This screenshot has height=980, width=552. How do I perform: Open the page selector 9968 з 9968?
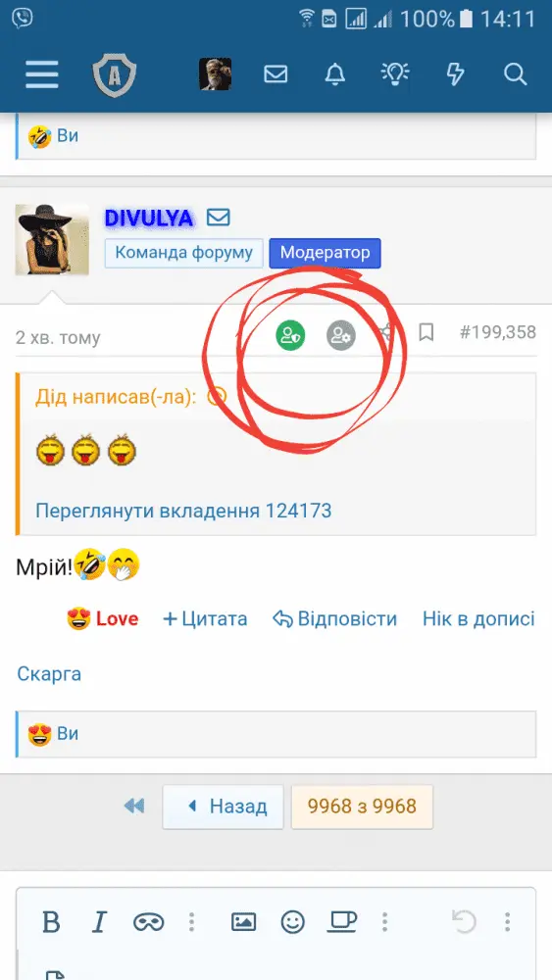pos(362,807)
